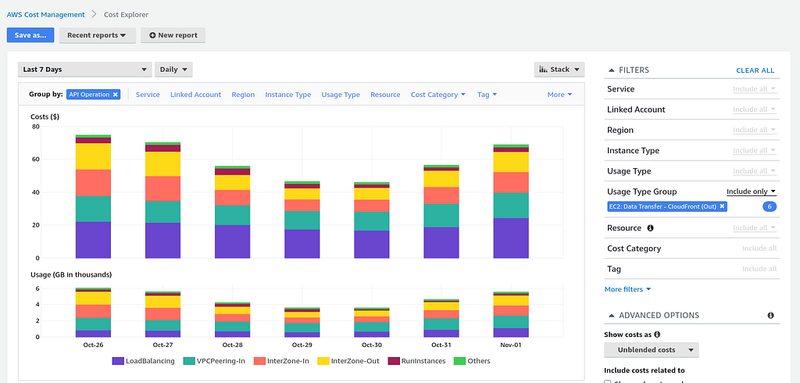Remove the API Operation group-by chip
The height and width of the screenshot is (383, 800).
[x=115, y=94]
